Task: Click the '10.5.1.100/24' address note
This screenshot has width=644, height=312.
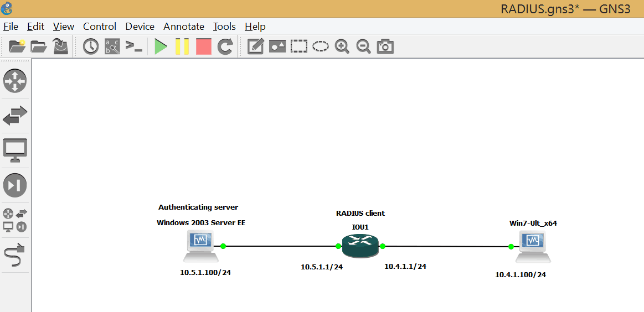Action: pyautogui.click(x=205, y=273)
